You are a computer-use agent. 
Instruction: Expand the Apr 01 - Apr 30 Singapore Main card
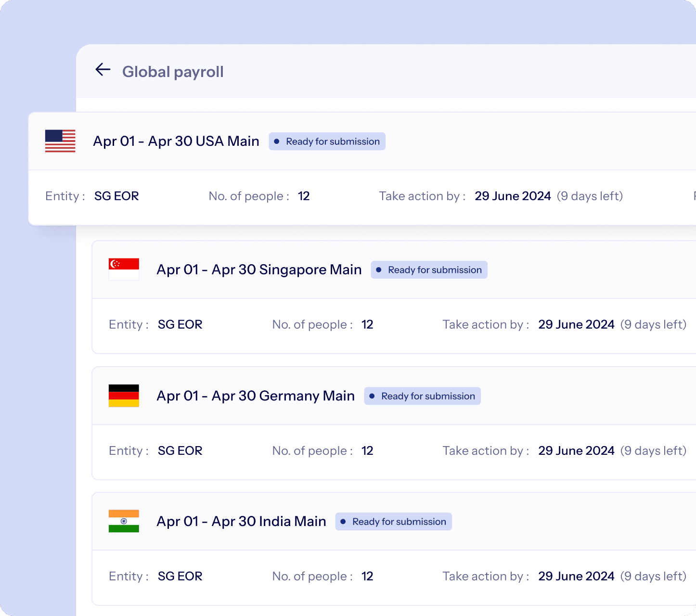[259, 269]
